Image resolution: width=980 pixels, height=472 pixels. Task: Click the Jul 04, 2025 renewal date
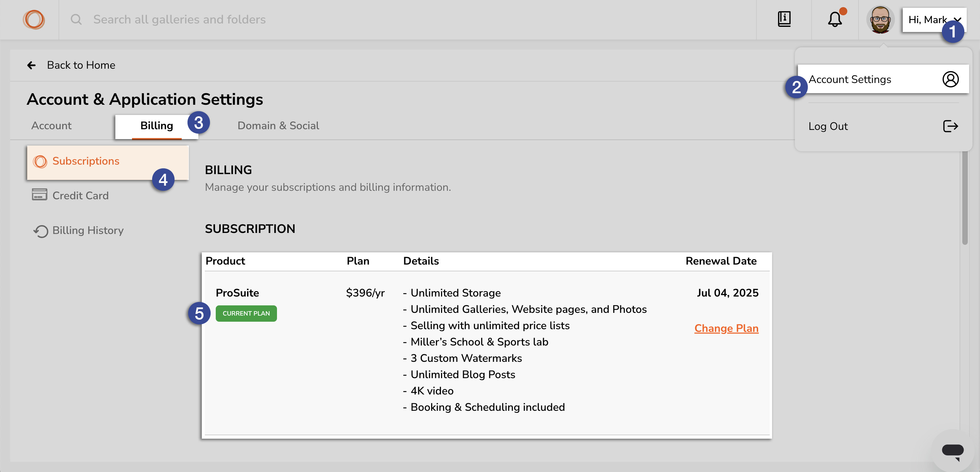point(728,293)
